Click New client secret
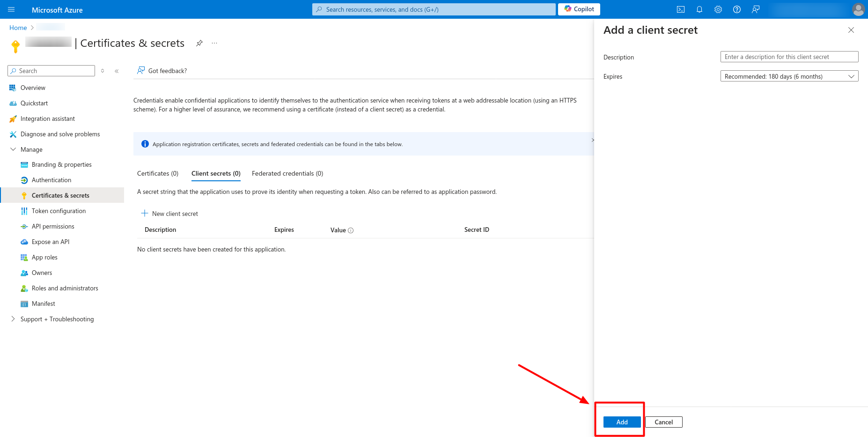The image size is (868, 437). pyautogui.click(x=170, y=214)
